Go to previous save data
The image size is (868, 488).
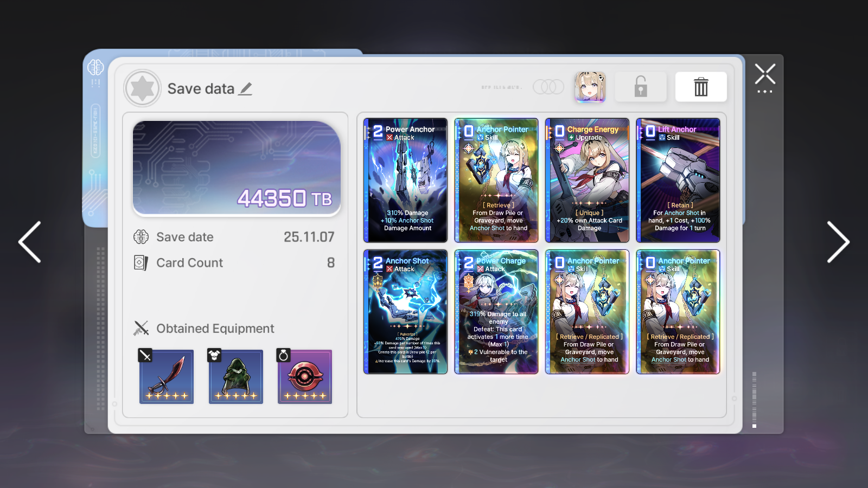30,242
